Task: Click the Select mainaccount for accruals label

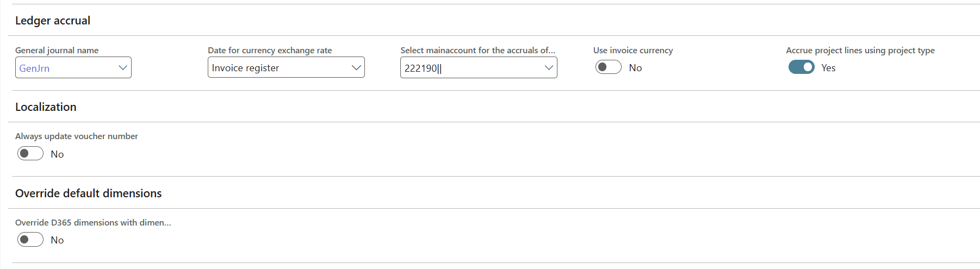Action: (x=477, y=51)
